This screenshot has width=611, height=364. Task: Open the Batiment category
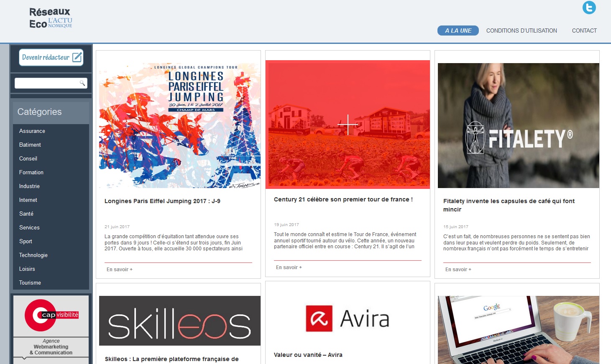coord(30,145)
